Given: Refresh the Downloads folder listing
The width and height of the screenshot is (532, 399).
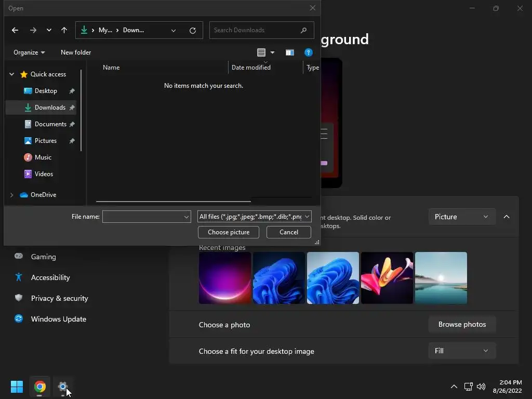Looking at the screenshot, I should click(x=193, y=31).
